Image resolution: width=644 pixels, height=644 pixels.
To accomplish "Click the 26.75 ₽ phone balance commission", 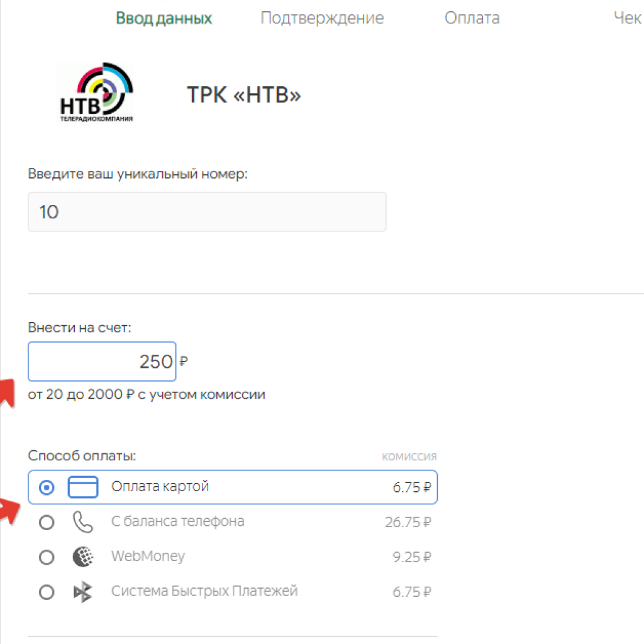I will coord(408,522).
